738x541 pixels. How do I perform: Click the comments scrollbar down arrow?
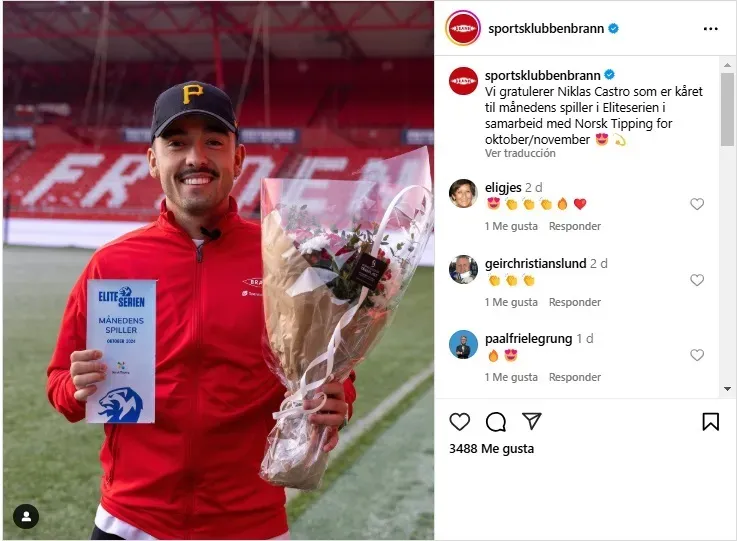coord(727,389)
